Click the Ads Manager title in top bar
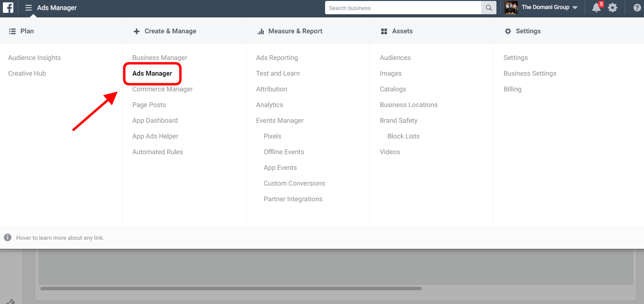 point(57,8)
